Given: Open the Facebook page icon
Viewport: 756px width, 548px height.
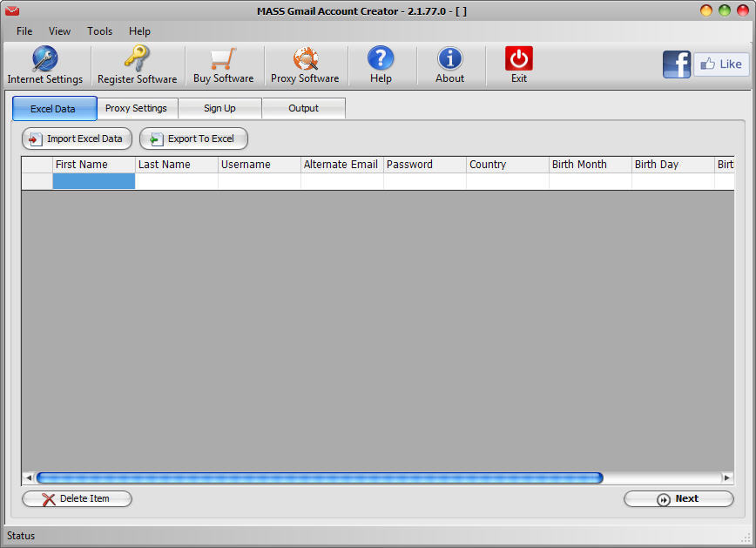Looking at the screenshot, I should click(x=677, y=64).
